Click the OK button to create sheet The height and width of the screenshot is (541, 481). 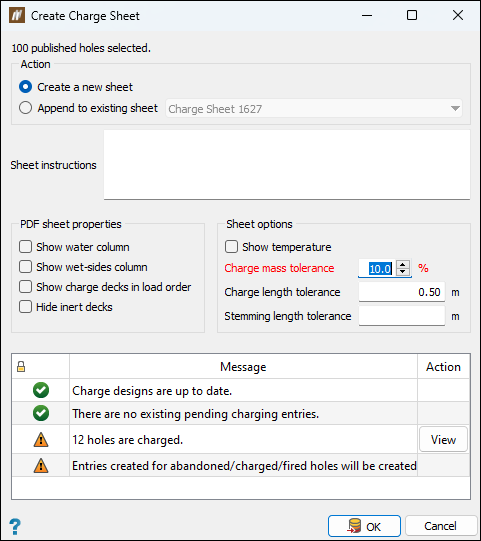[x=364, y=527]
